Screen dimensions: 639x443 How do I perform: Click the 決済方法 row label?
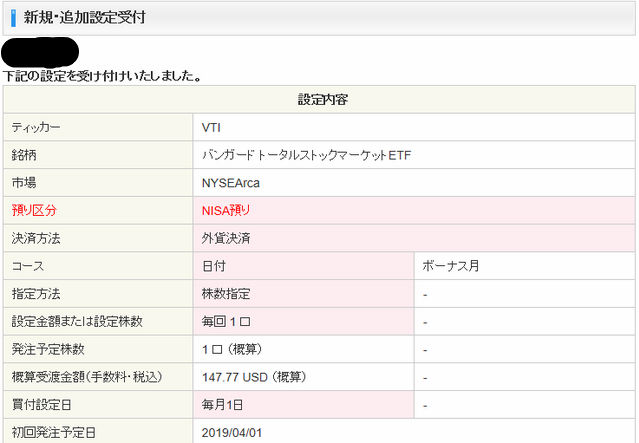[36, 238]
